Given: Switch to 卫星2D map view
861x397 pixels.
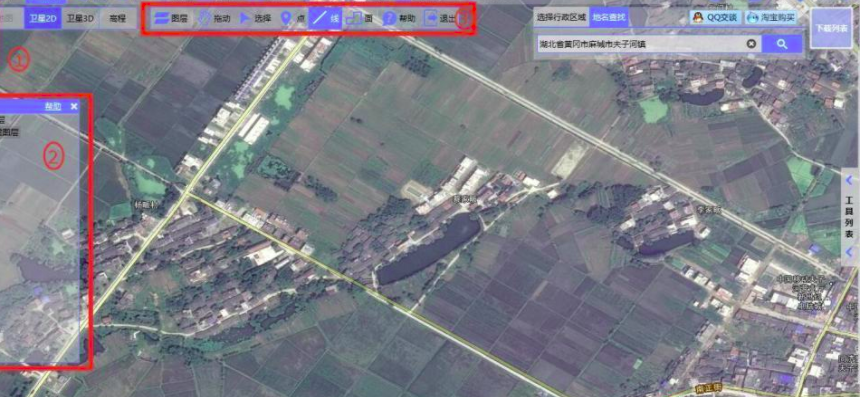Looking at the screenshot, I should coord(43,18).
